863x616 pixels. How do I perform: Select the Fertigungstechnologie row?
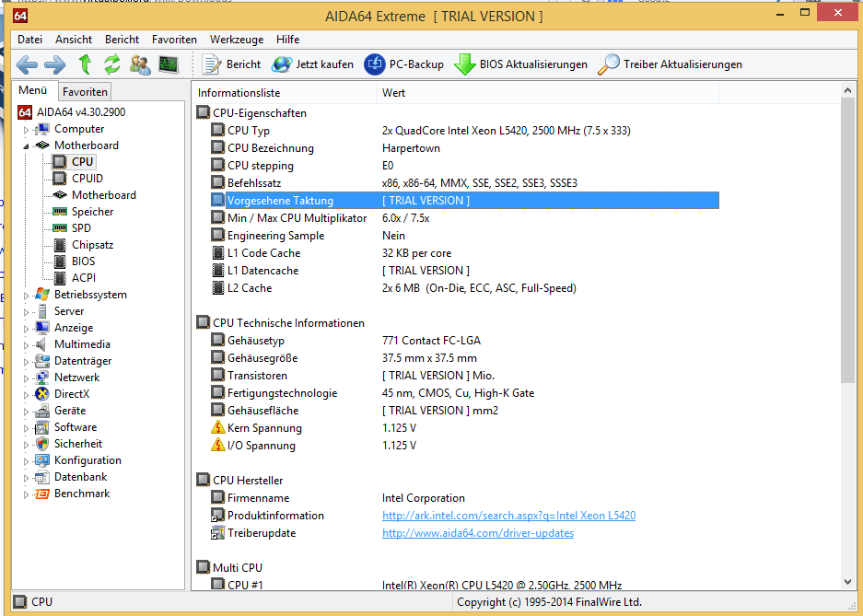464,393
